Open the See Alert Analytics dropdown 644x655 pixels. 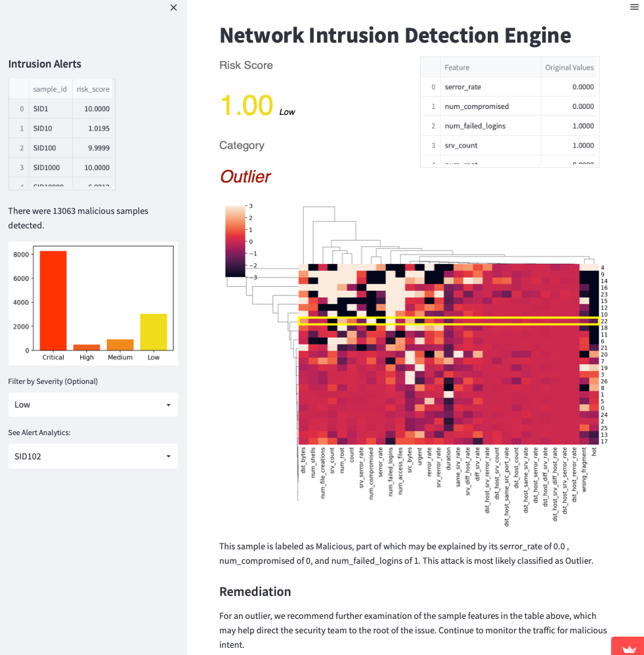pos(93,456)
